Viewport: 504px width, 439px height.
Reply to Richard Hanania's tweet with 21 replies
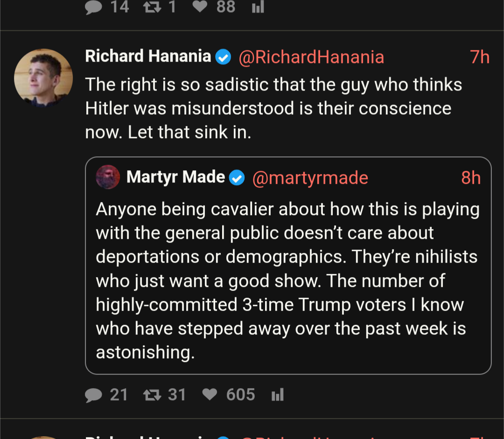(94, 395)
